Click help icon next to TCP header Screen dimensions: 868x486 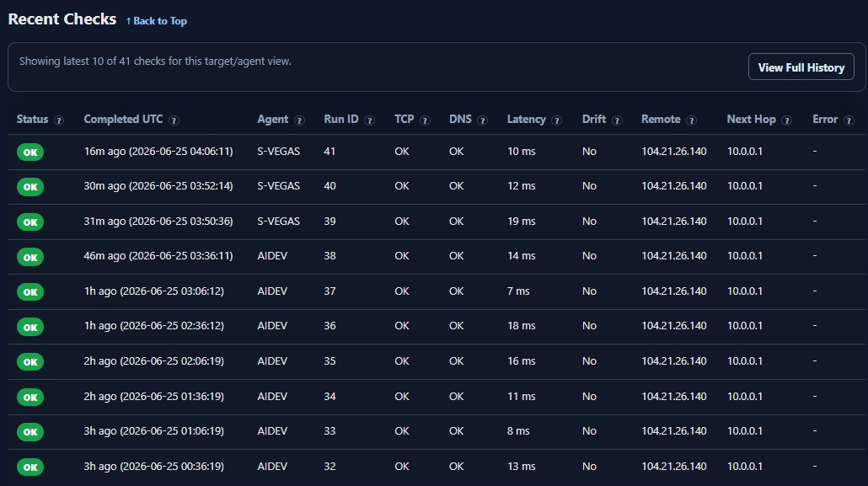pyautogui.click(x=425, y=120)
